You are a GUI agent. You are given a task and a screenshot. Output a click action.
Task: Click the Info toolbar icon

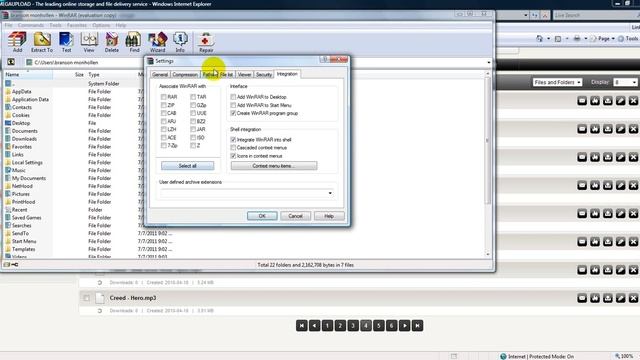tap(180, 42)
